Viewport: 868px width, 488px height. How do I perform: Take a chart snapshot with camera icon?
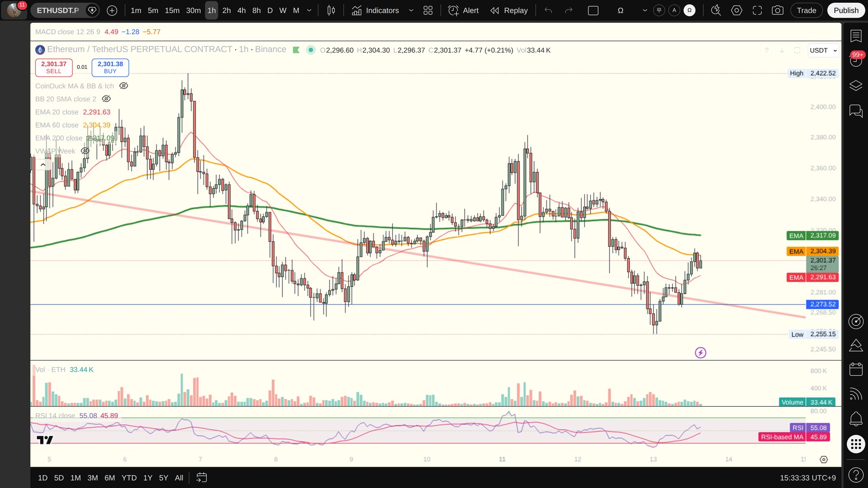[x=777, y=10]
